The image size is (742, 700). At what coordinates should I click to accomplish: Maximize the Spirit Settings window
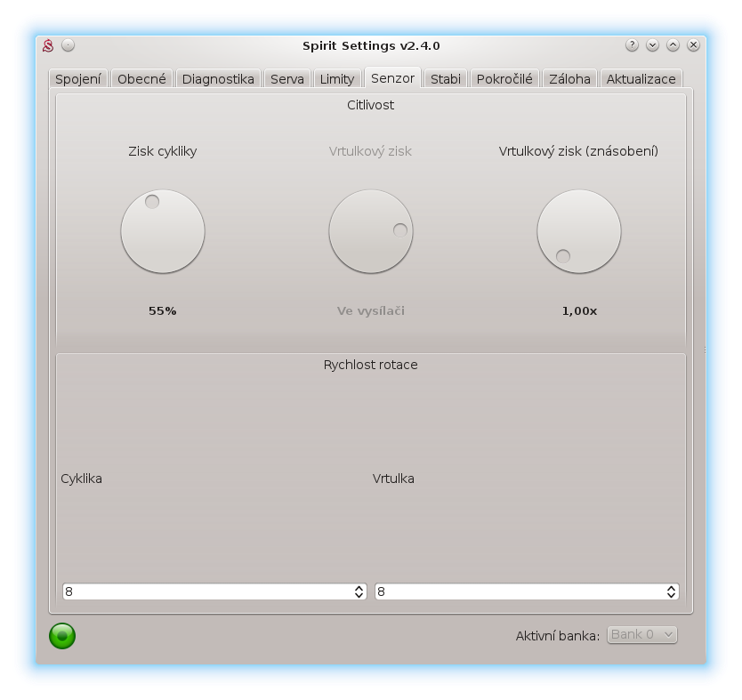point(673,45)
